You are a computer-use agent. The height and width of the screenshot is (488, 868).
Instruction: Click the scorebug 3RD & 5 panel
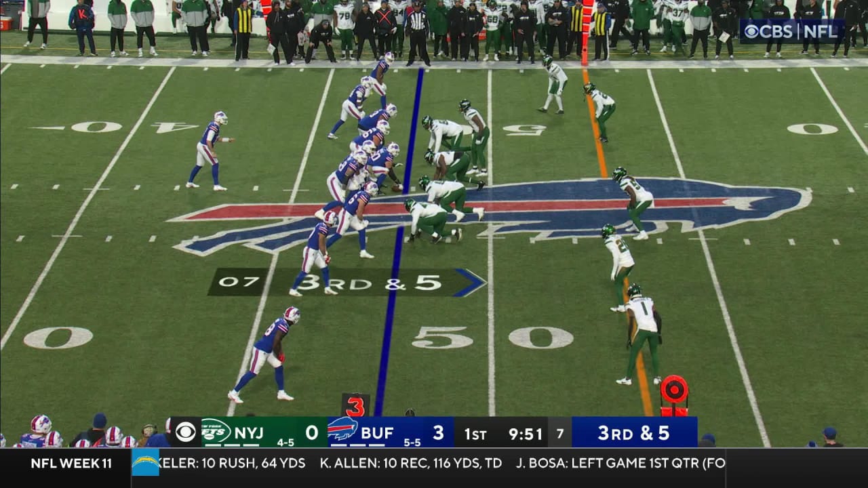(x=634, y=432)
